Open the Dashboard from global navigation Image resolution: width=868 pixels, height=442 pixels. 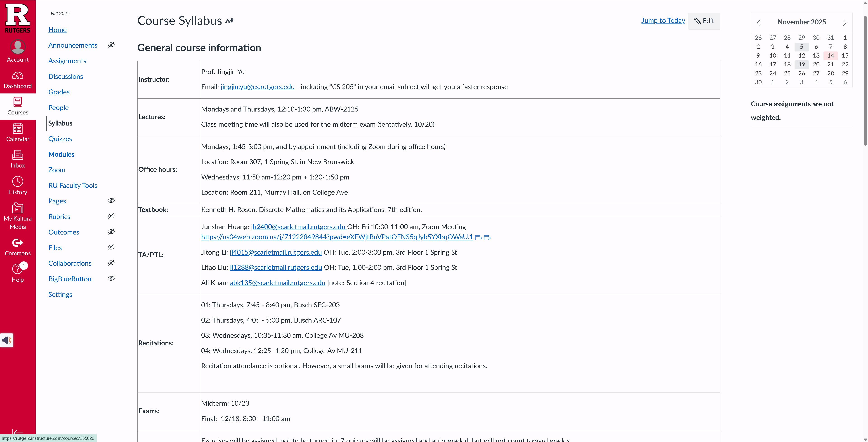tap(18, 80)
